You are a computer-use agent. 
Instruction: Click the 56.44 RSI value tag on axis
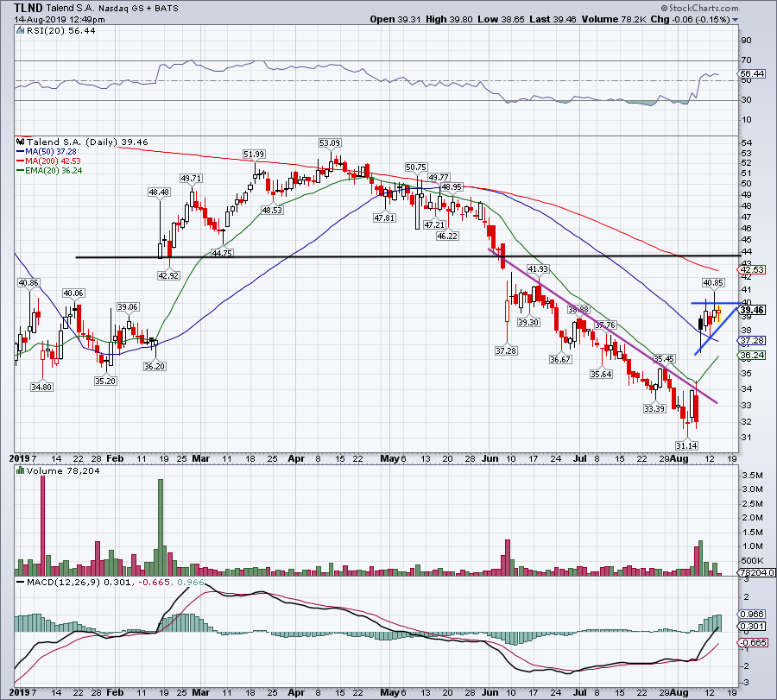point(752,74)
